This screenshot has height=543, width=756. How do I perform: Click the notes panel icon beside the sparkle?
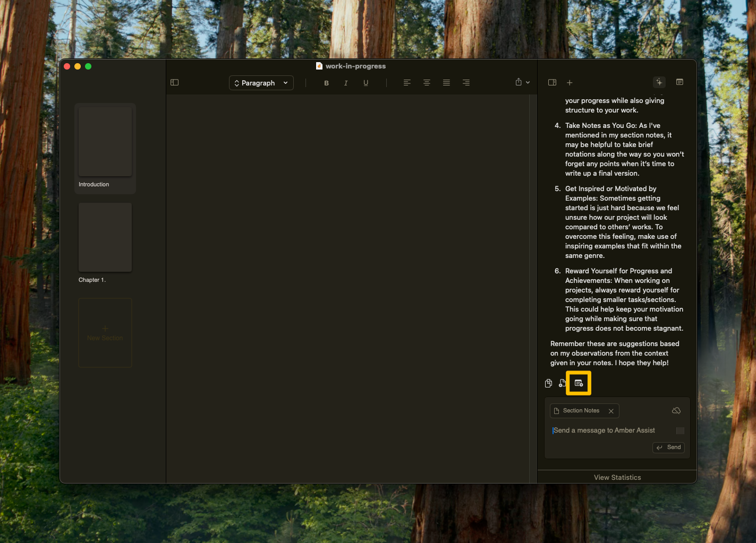679,82
